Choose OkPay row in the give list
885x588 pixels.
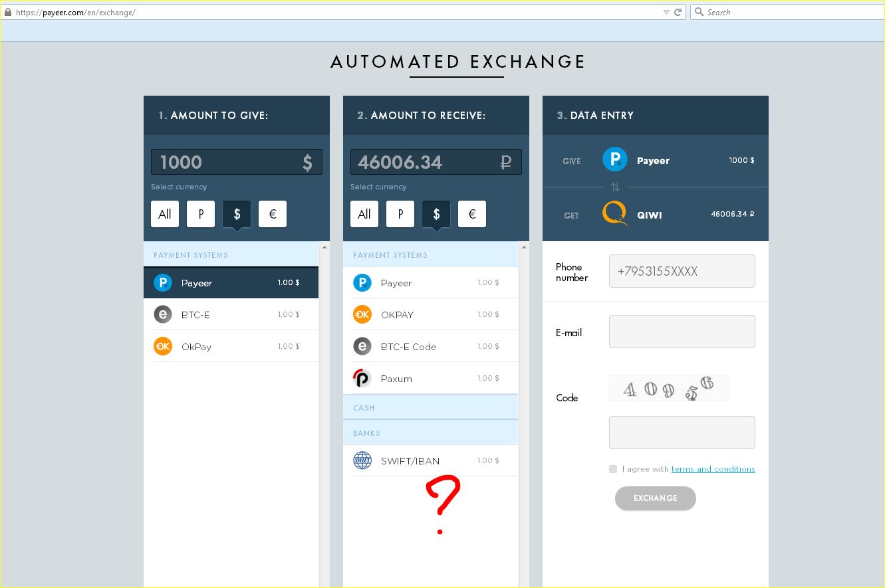click(x=231, y=346)
